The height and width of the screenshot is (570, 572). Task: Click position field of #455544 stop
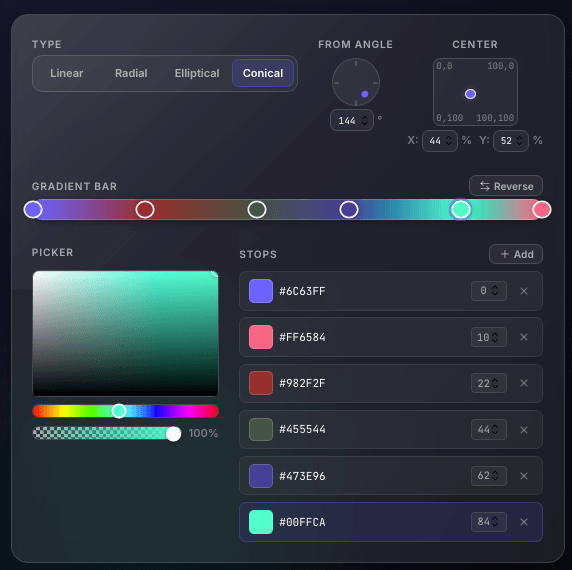488,430
